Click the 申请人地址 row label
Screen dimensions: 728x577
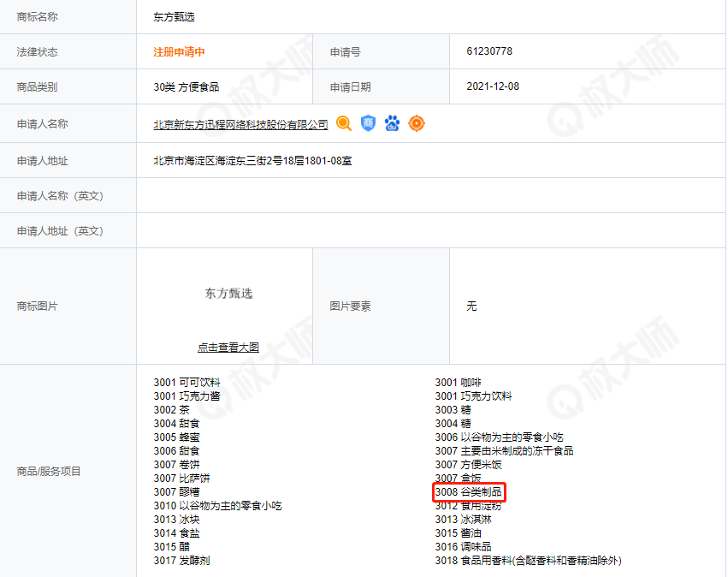42,161
